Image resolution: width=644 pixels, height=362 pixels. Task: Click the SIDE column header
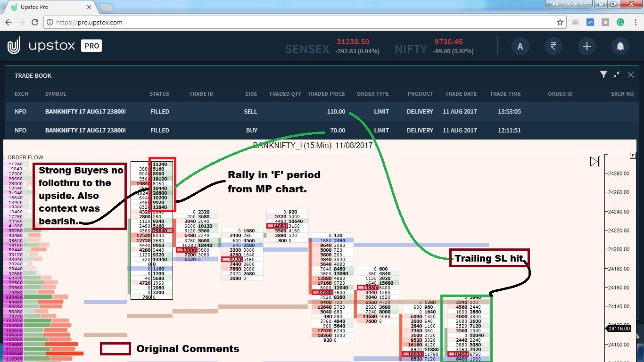[x=251, y=94]
